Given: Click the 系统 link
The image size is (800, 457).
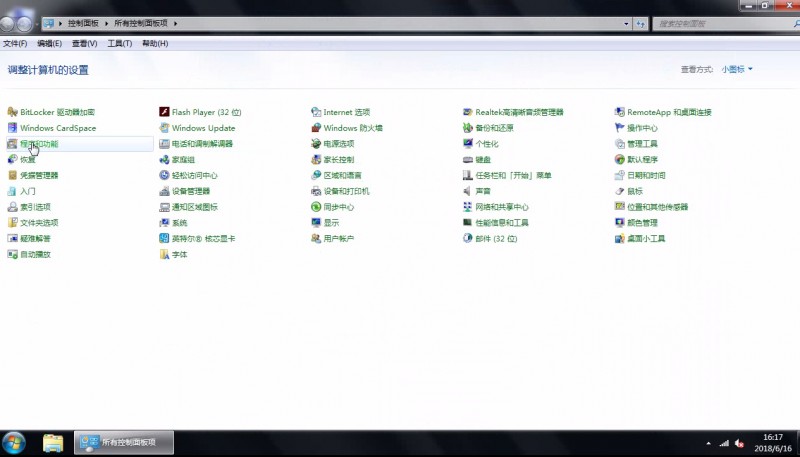Looking at the screenshot, I should click(179, 223).
